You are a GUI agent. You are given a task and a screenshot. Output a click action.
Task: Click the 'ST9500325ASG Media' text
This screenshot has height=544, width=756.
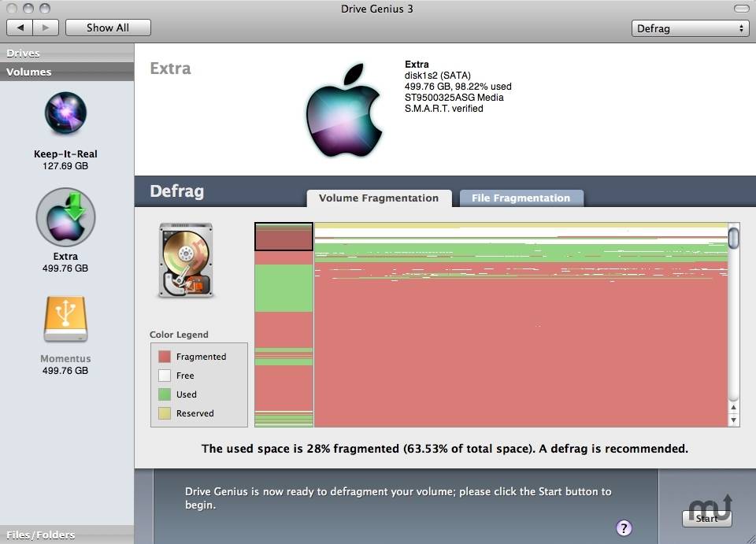pos(454,98)
